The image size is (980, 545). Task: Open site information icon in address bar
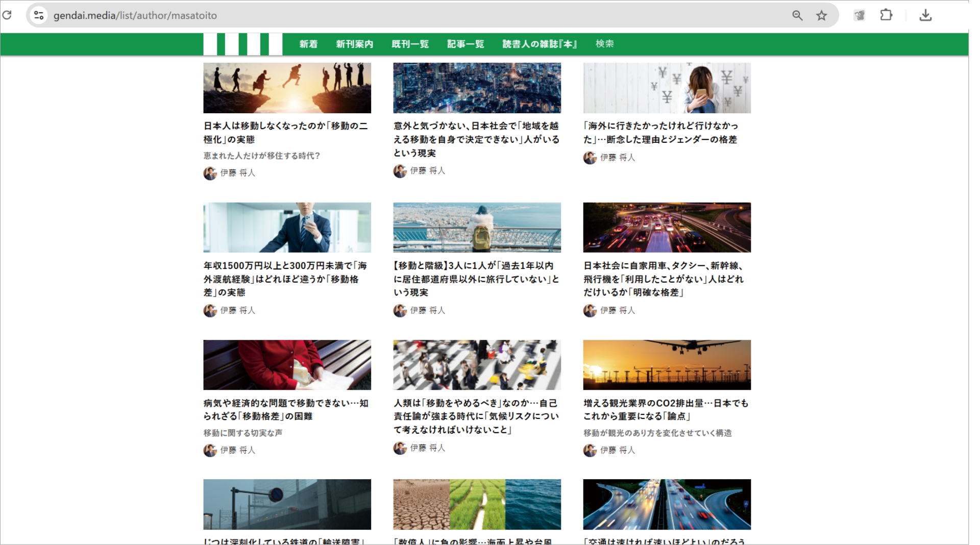pos(39,15)
